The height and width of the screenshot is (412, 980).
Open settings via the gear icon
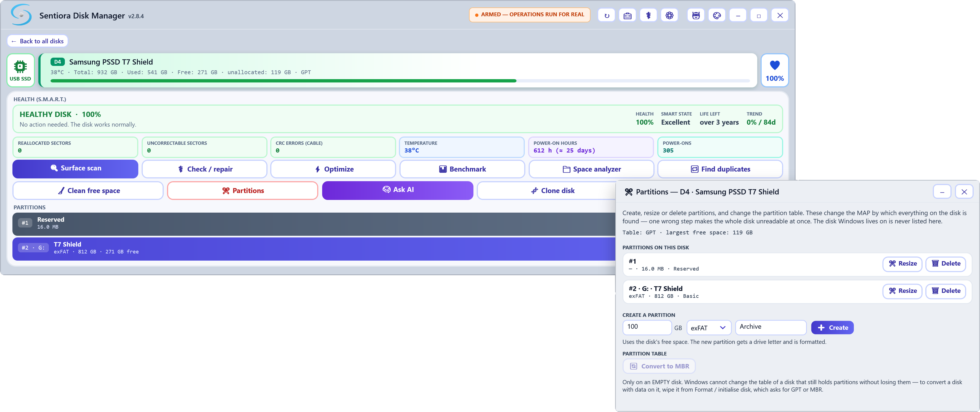pos(669,16)
